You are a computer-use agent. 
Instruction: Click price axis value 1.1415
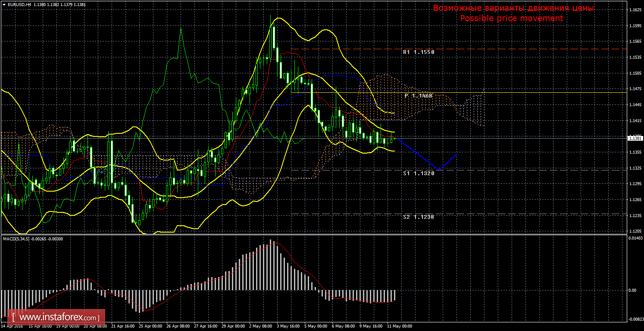[636, 121]
